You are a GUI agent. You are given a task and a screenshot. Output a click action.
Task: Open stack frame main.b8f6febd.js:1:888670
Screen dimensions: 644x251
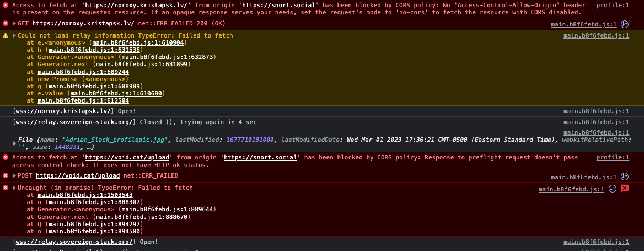[x=142, y=217]
